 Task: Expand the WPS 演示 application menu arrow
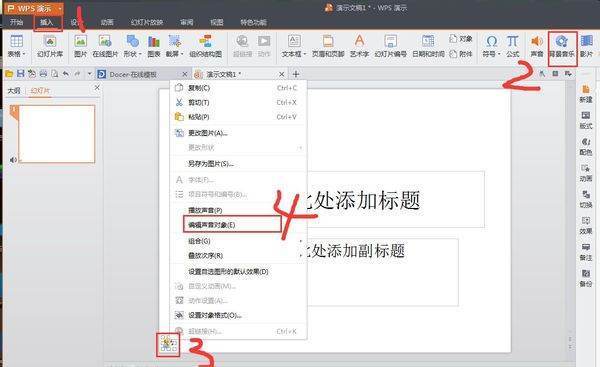pyautogui.click(x=60, y=8)
